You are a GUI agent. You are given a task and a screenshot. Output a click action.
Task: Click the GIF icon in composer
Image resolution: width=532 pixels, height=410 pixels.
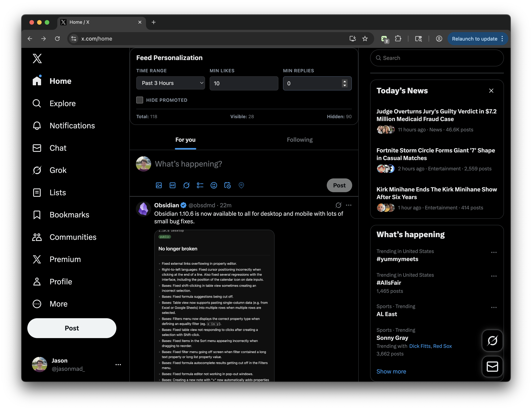coord(173,185)
